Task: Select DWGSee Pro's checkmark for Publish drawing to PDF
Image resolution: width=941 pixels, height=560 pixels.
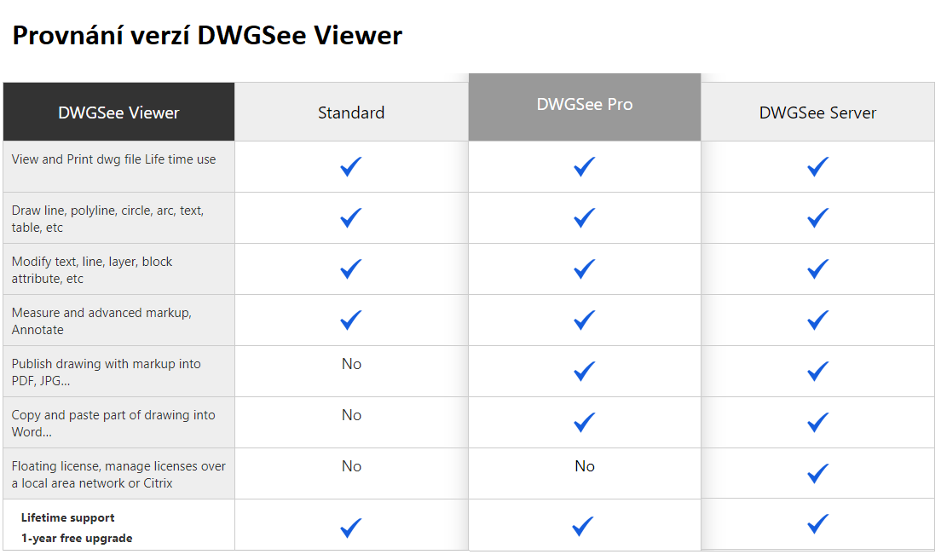Action: point(584,371)
